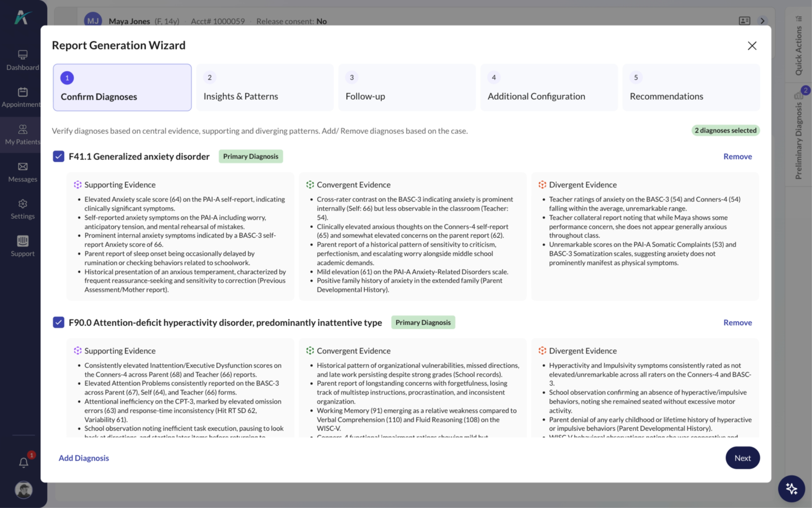The image size is (812, 508).
Task: Click the app logo in sidebar
Action: click(x=22, y=18)
